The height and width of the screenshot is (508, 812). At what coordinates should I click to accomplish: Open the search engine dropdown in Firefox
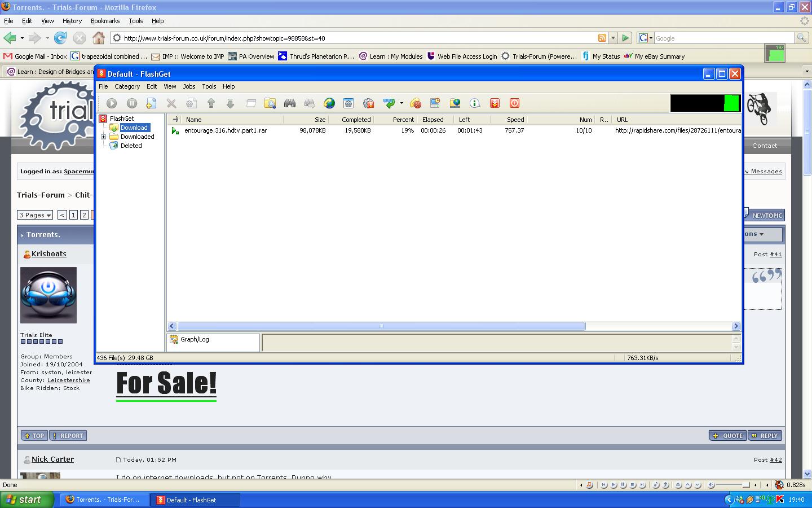(x=645, y=38)
